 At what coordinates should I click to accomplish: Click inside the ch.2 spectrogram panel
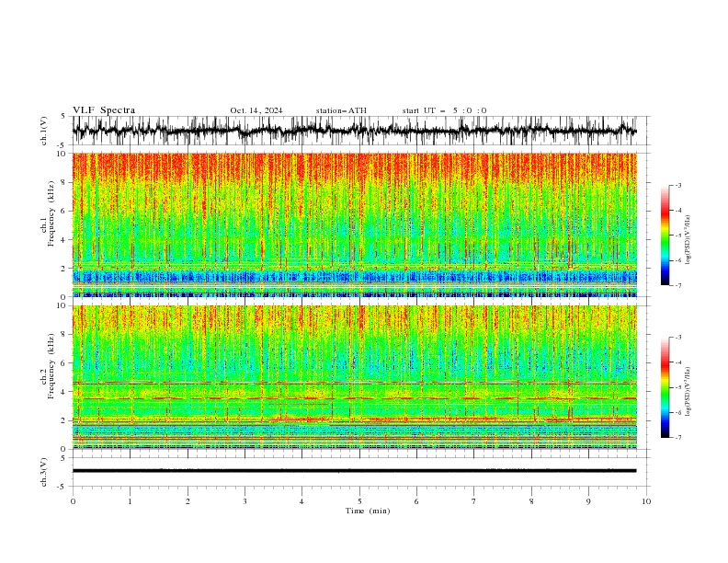(354, 377)
